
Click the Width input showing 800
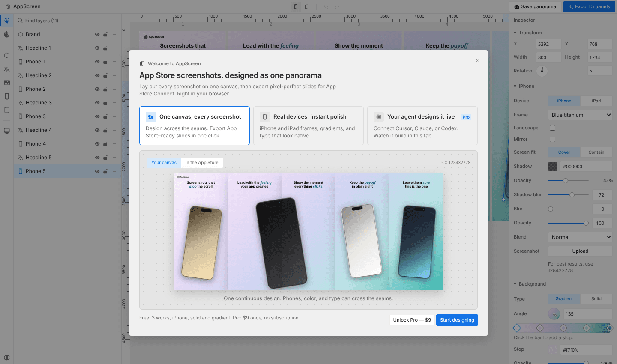coord(548,57)
